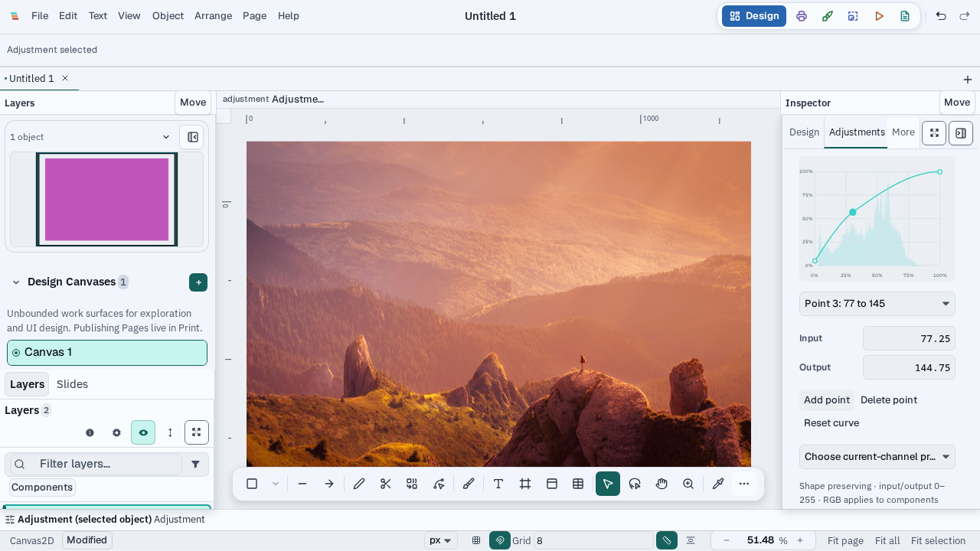Click the layers info icon
Image resolution: width=980 pixels, height=551 pixels.
coord(90,432)
